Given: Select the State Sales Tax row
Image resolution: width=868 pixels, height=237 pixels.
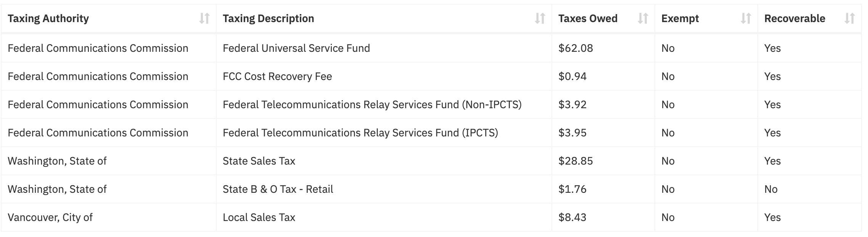Looking at the screenshot, I should click(431, 161).
